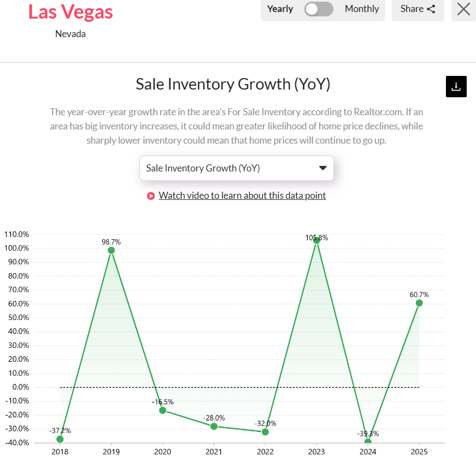
Task: Click the download chart icon
Action: tap(456, 87)
